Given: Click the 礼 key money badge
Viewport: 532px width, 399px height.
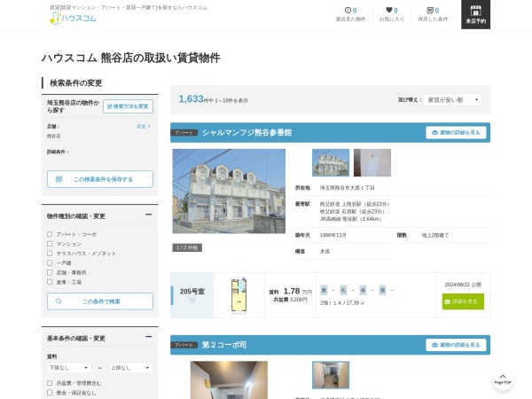Looking at the screenshot, I should point(343,290).
